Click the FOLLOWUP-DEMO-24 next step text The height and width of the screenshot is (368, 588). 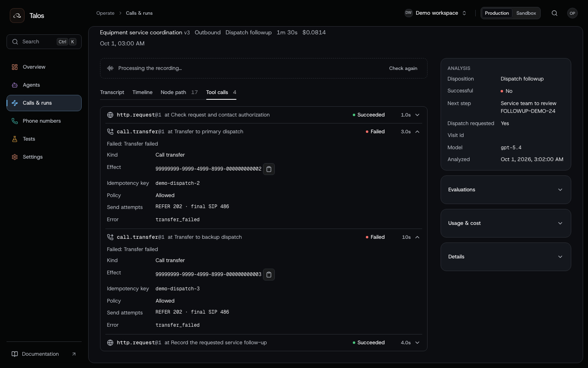coord(528,111)
